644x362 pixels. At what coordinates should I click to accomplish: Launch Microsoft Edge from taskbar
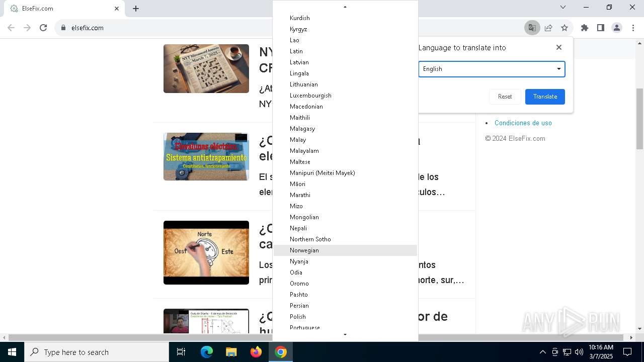tap(207, 352)
